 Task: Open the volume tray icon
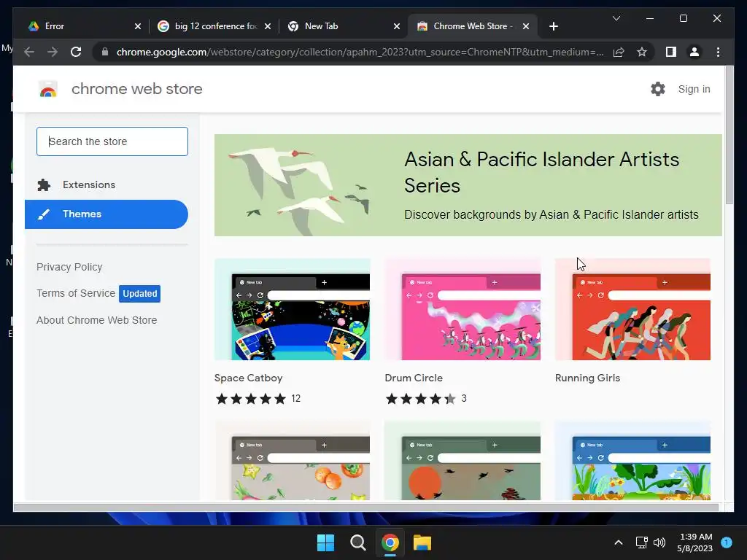659,542
